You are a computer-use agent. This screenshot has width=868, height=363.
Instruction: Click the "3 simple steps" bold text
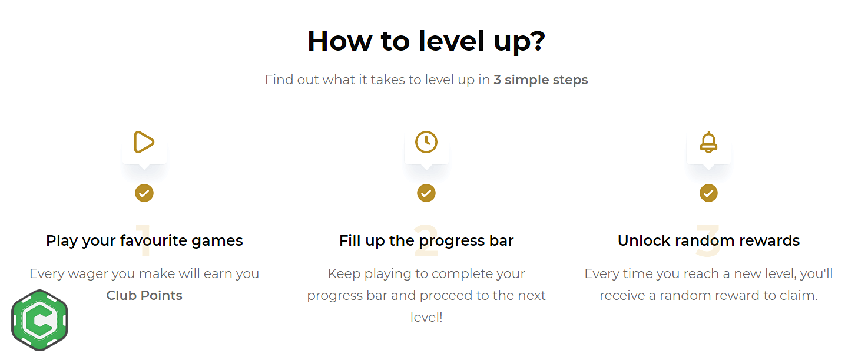click(541, 80)
